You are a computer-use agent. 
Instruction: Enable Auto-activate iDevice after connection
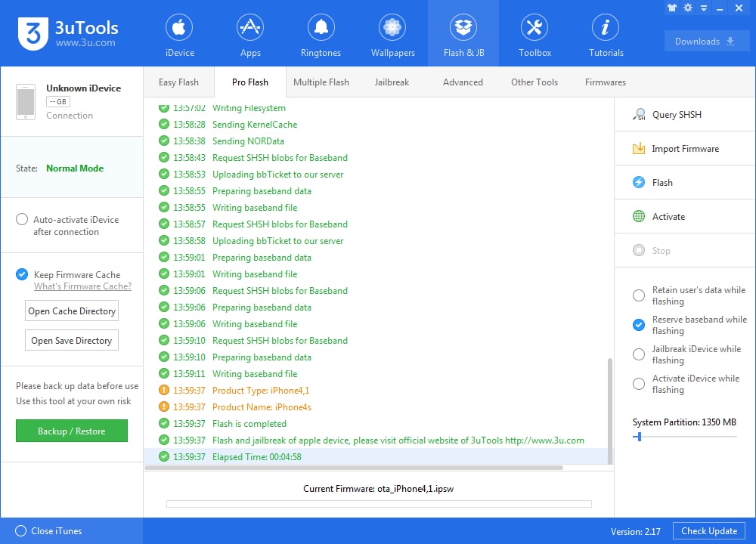(22, 219)
